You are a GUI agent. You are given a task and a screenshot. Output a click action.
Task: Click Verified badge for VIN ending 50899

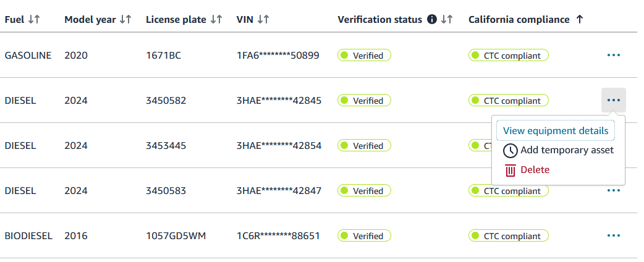364,56
